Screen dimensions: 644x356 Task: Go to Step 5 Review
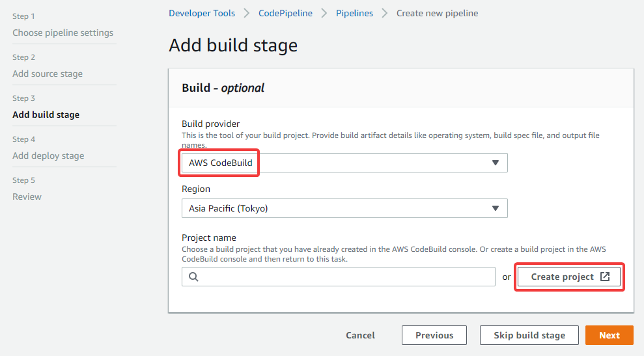[x=27, y=197]
